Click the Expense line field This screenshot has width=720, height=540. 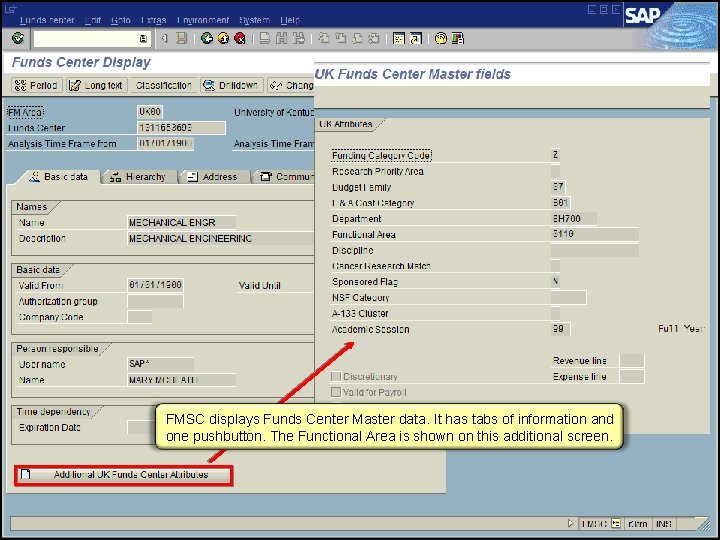(632, 377)
